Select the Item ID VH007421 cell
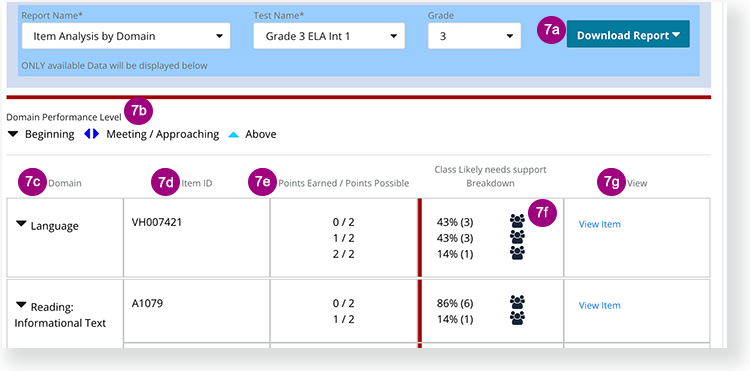The height and width of the screenshot is (371, 750). pos(197,238)
